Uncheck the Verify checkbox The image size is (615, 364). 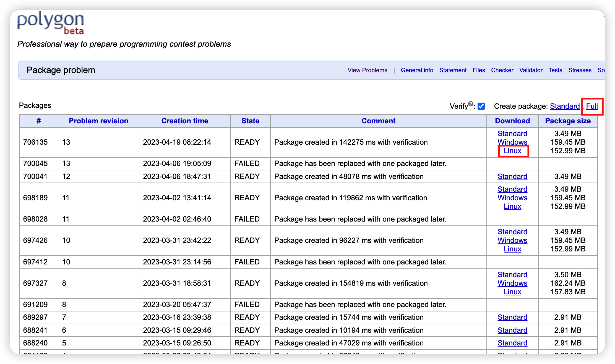click(481, 106)
